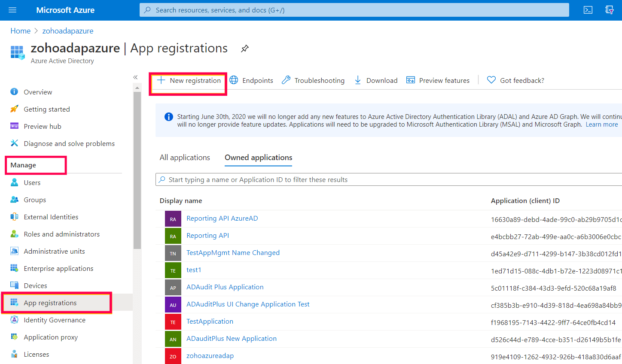622x364 pixels.
Task: Select the Troubleshooting icon in toolbar
Action: click(287, 80)
